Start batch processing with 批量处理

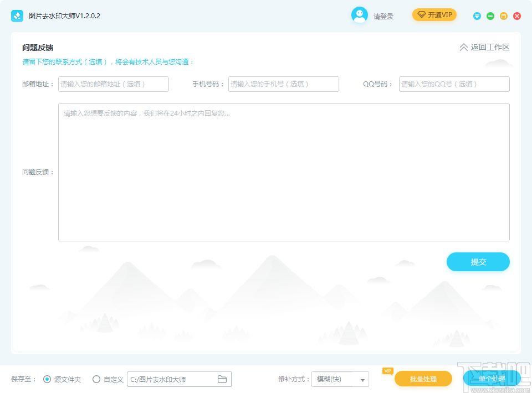(x=423, y=379)
